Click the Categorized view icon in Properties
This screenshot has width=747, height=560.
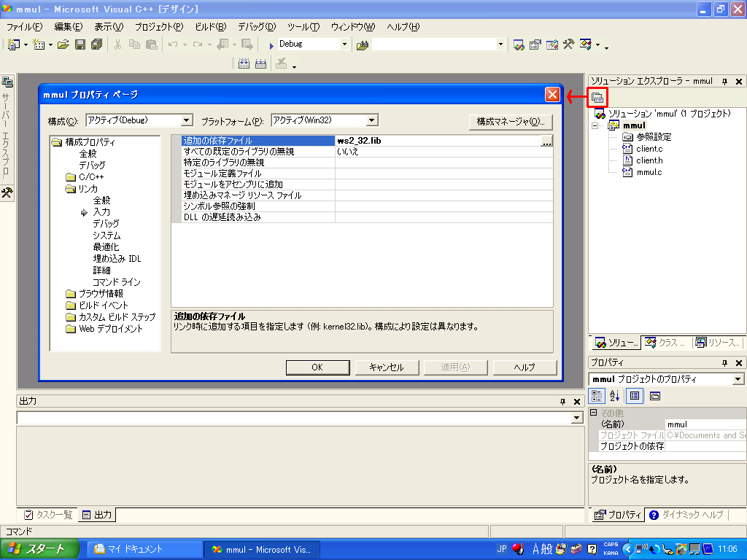pyautogui.click(x=597, y=396)
